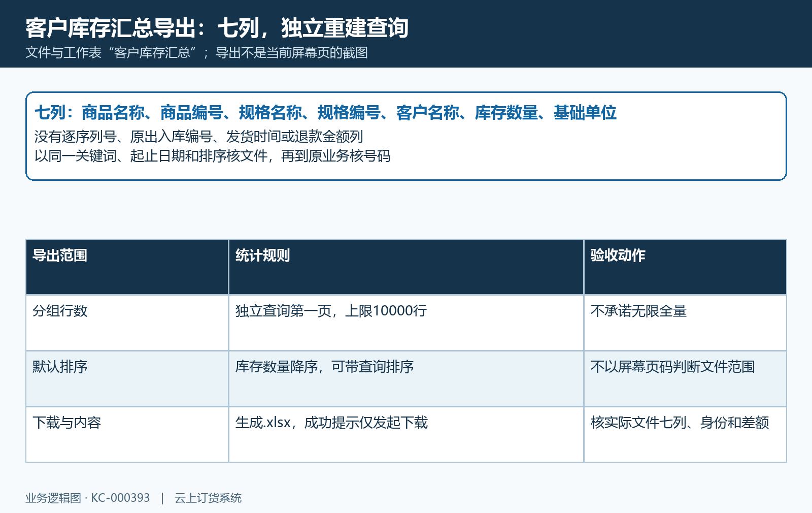Click the title "客户库存汇总导出：七列，独立重建查询"
812x513 pixels.
point(217,28)
